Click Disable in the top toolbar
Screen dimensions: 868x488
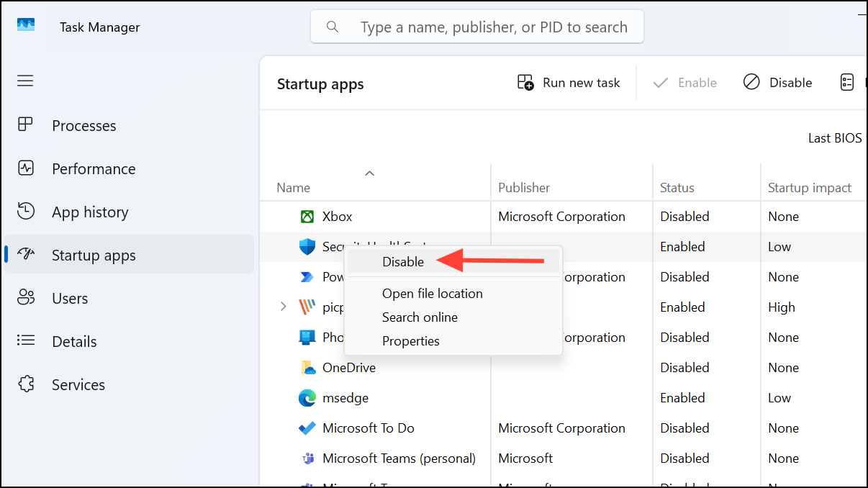click(x=777, y=82)
